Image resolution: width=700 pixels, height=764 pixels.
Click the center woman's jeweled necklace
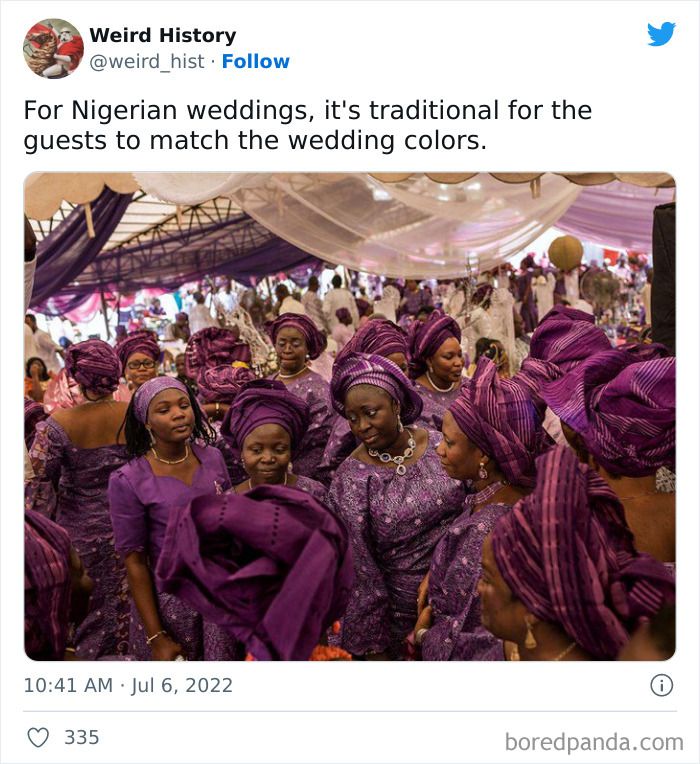click(393, 456)
